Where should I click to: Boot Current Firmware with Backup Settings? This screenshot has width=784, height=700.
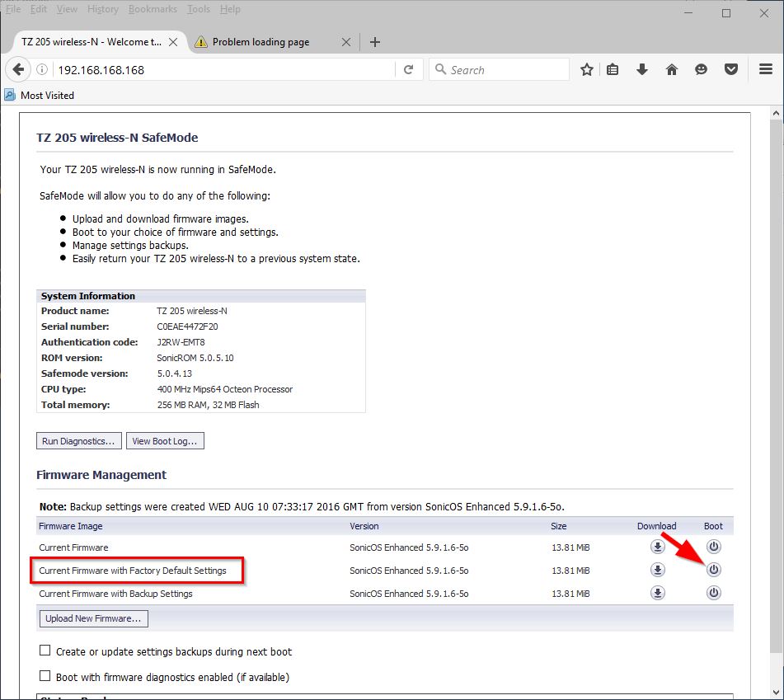click(713, 593)
